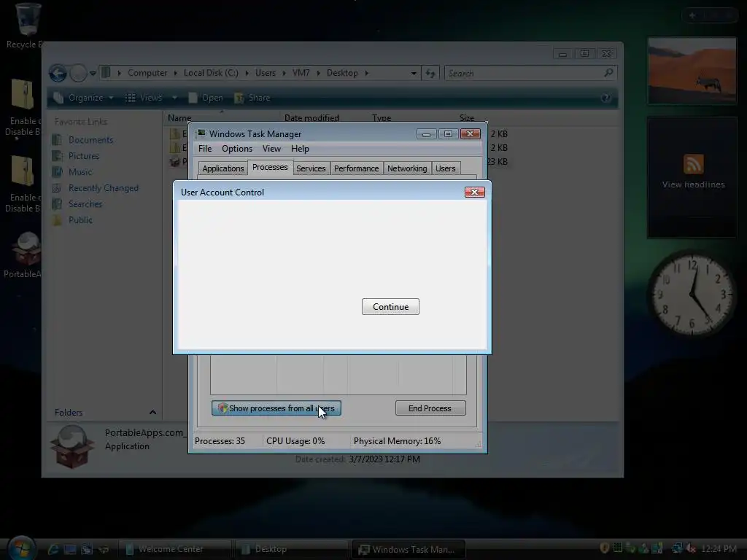Click Continue in User Account Control dialog
747x560 pixels.
pyautogui.click(x=390, y=307)
